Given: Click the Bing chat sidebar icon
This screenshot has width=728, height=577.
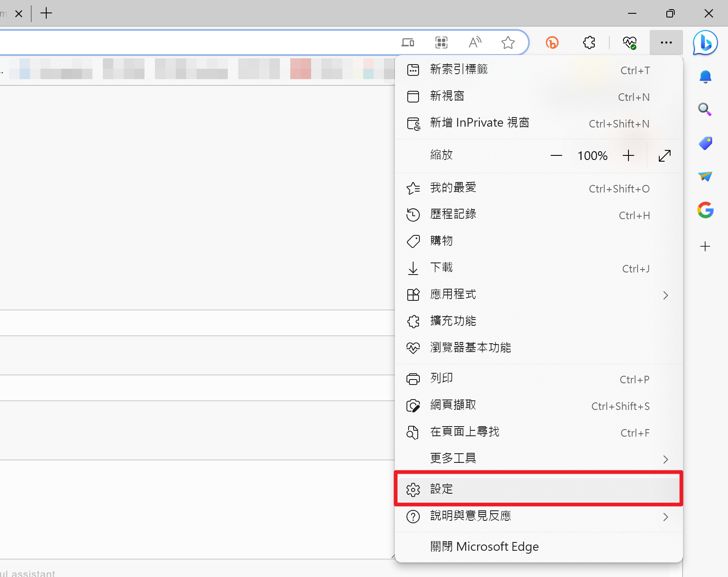Looking at the screenshot, I should pos(705,42).
